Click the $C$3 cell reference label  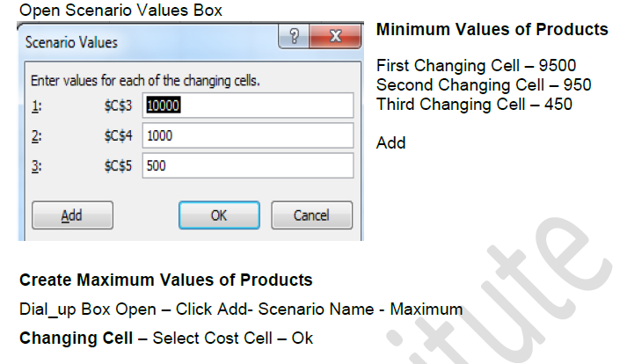pos(119,106)
